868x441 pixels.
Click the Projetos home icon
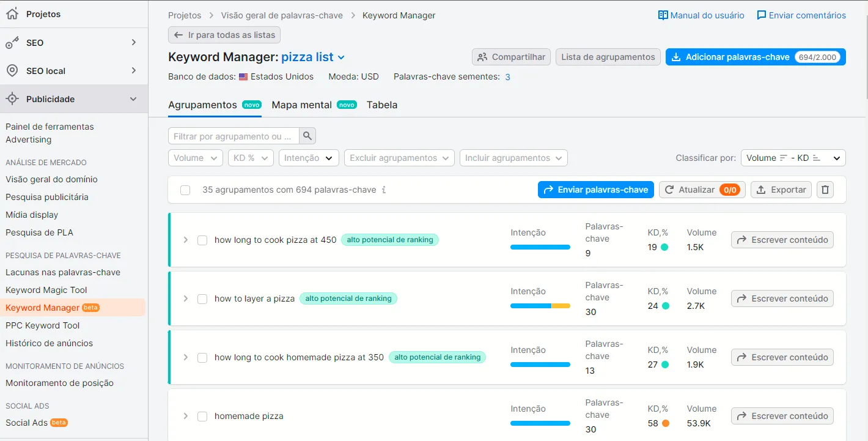point(12,14)
